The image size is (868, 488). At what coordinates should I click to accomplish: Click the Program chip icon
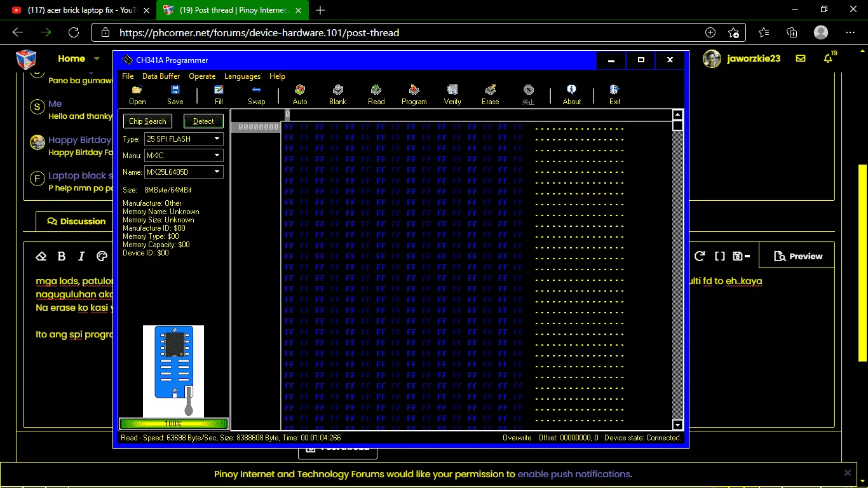pyautogui.click(x=414, y=95)
